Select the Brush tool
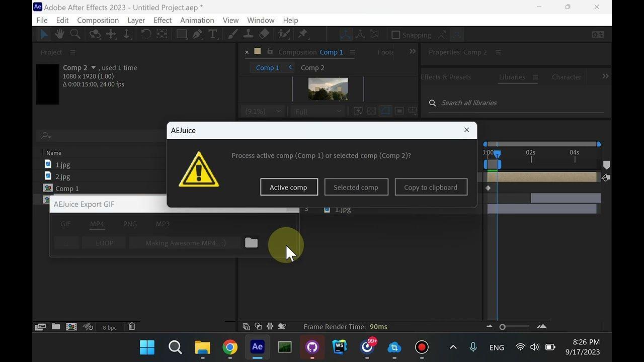Image resolution: width=644 pixels, height=362 pixels. pyautogui.click(x=233, y=34)
